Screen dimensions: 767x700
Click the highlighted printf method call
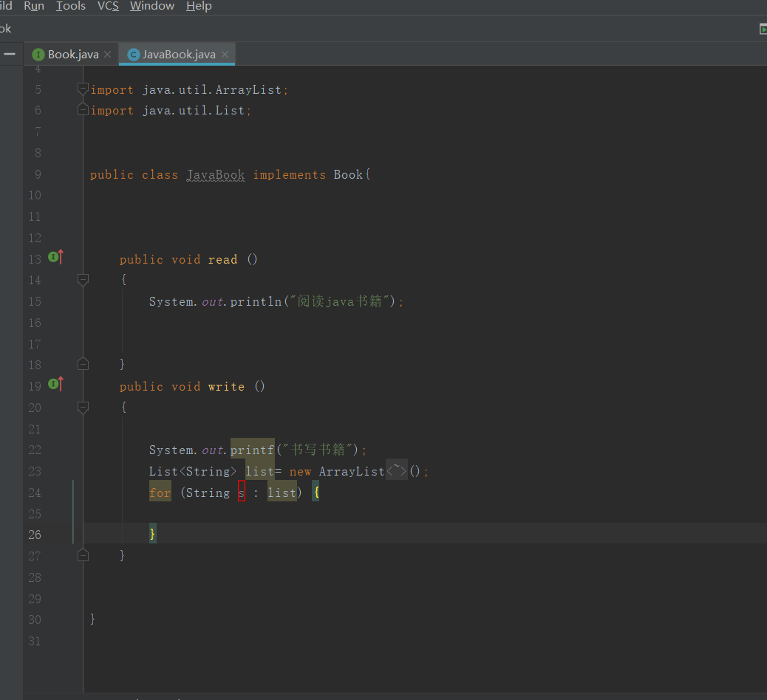(252, 450)
